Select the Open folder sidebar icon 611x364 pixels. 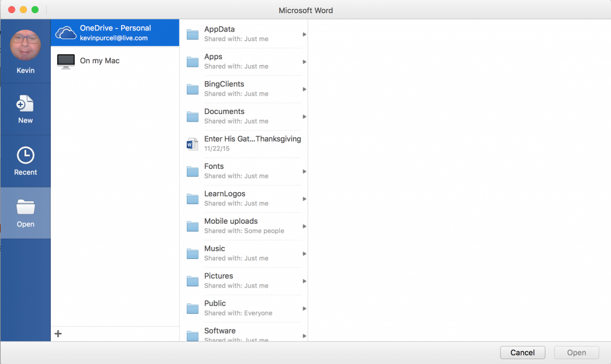coord(25,207)
